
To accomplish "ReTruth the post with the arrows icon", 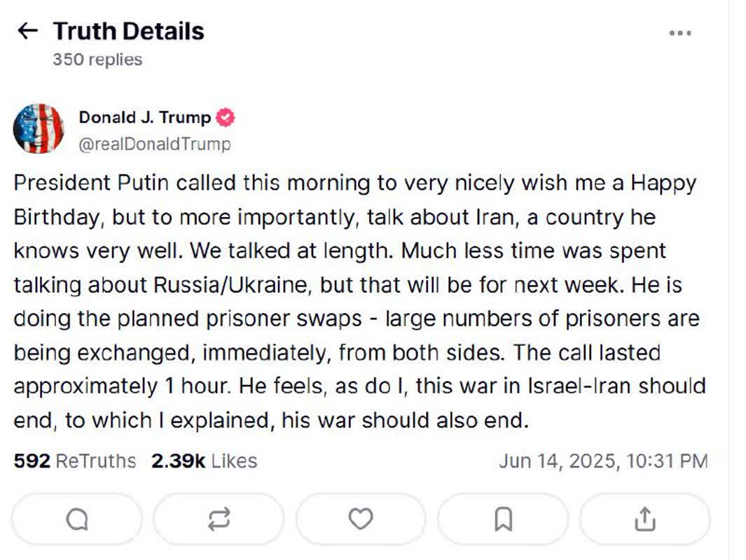I will pos(219,519).
